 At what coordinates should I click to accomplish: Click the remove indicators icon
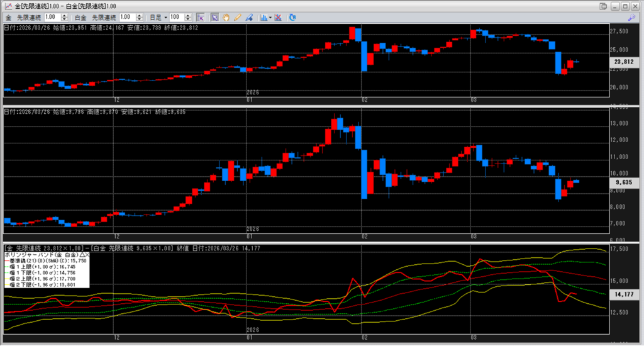point(278,17)
